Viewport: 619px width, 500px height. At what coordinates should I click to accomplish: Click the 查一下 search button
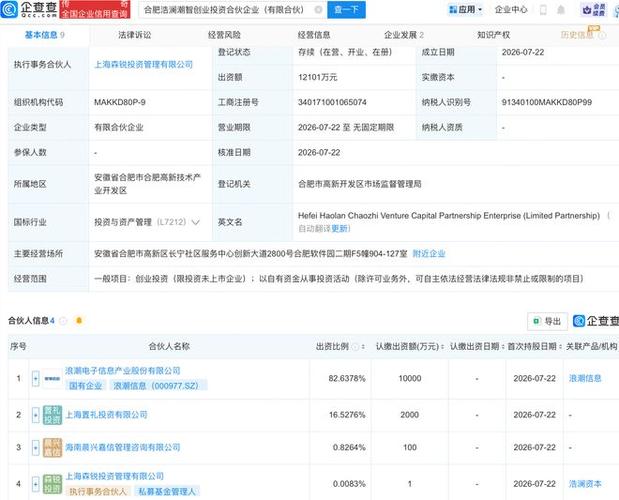tap(346, 9)
